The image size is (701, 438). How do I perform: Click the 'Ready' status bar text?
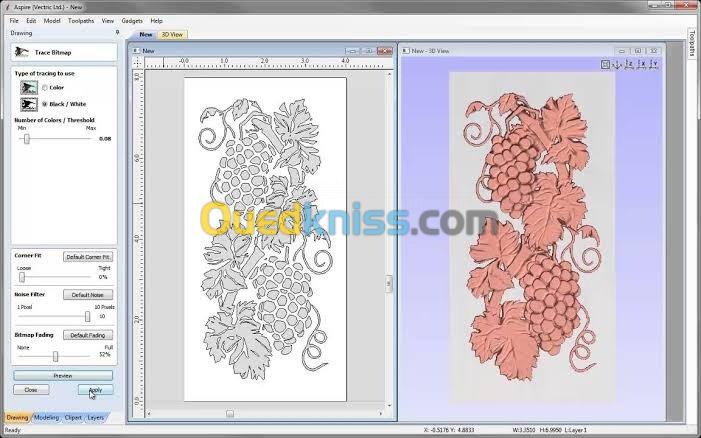(13, 430)
